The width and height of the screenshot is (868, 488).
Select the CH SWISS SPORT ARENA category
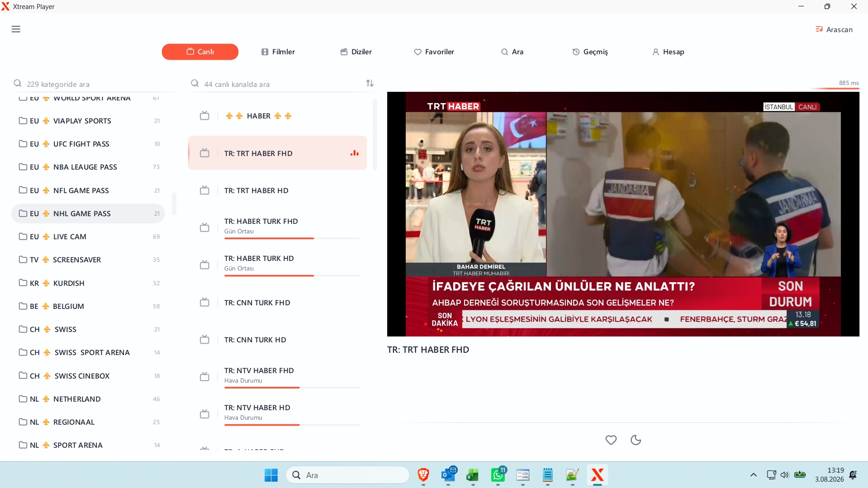pos(88,352)
